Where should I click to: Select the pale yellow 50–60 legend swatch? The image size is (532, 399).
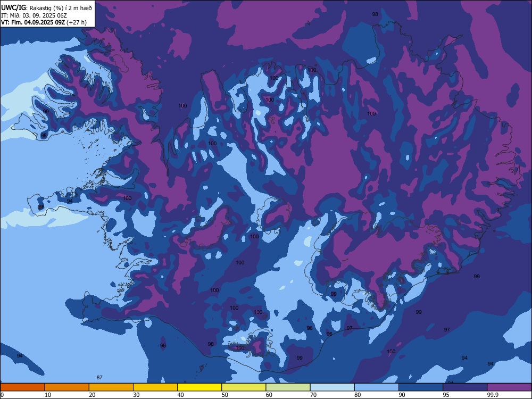tap(244, 387)
